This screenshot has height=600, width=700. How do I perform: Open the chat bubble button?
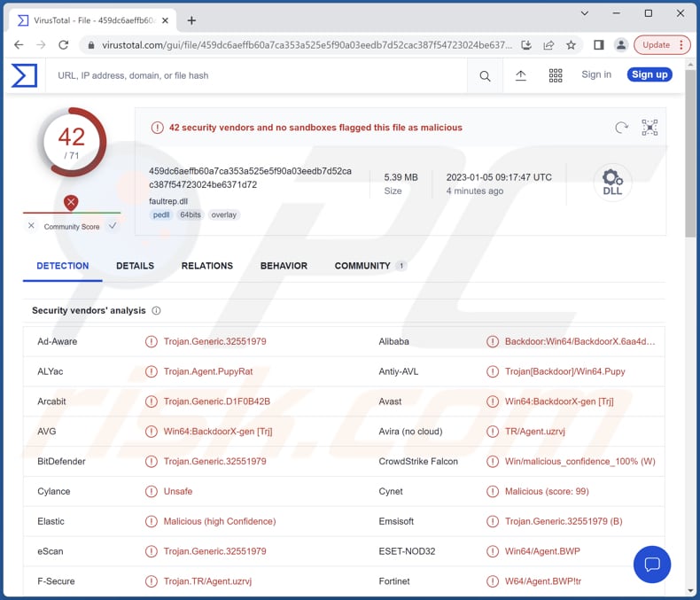(652, 565)
